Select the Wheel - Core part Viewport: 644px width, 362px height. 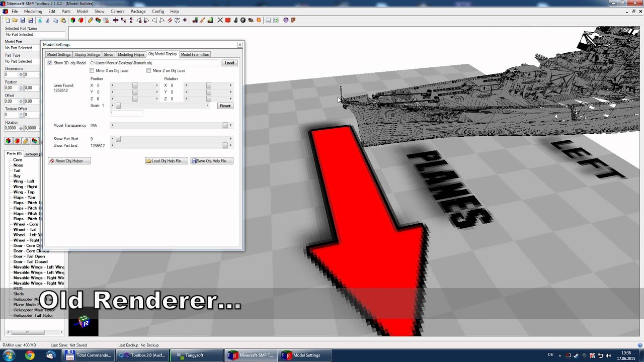tap(26, 224)
